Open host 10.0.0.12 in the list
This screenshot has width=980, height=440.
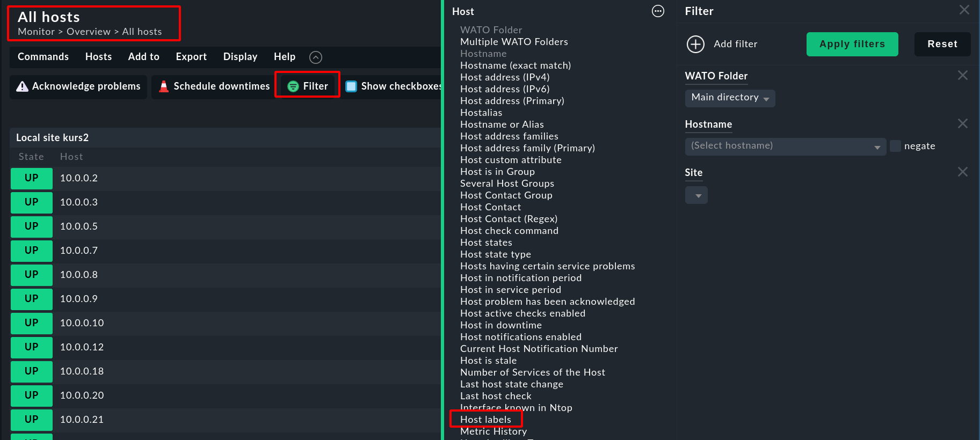click(x=82, y=347)
